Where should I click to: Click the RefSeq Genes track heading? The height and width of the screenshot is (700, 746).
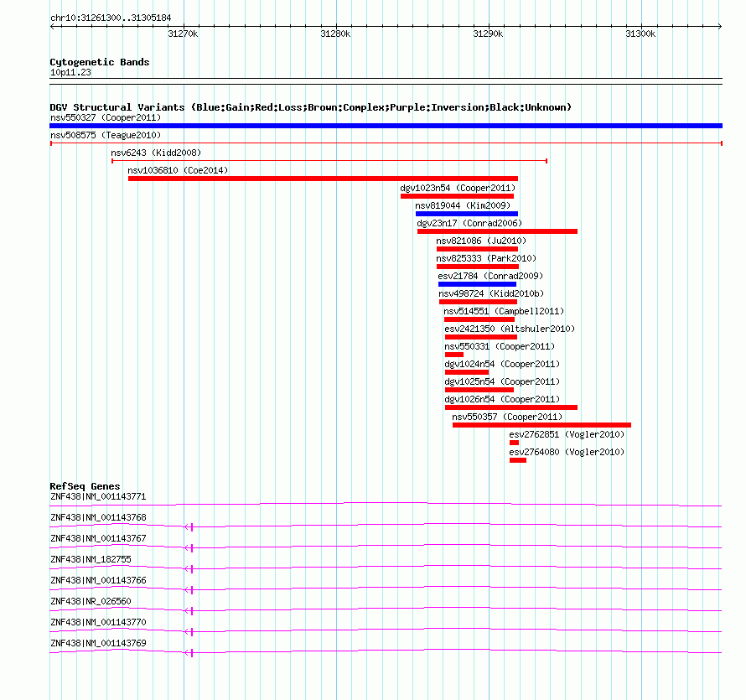(x=85, y=486)
